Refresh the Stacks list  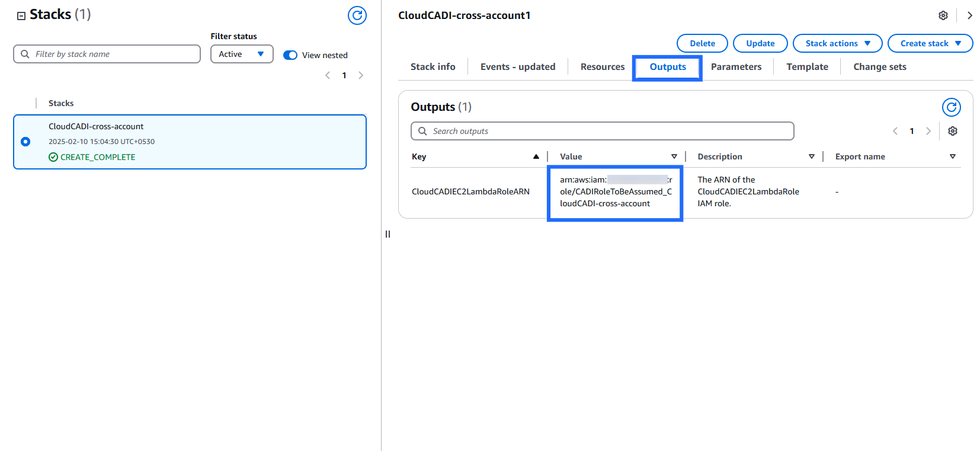357,15
